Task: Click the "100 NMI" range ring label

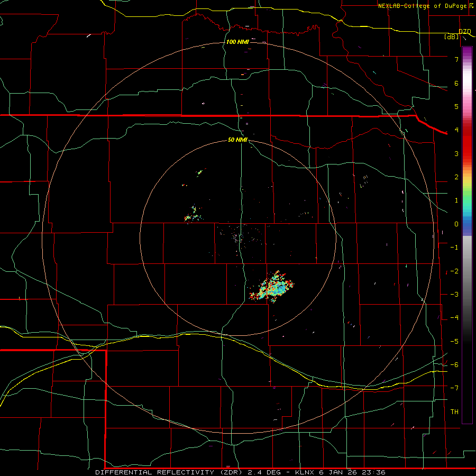Action: pyautogui.click(x=237, y=42)
